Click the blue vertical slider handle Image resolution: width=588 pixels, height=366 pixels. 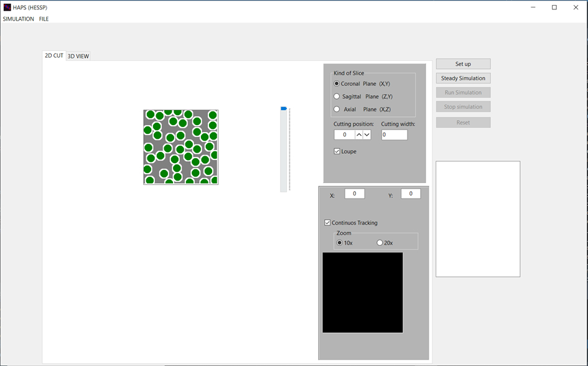coord(284,109)
